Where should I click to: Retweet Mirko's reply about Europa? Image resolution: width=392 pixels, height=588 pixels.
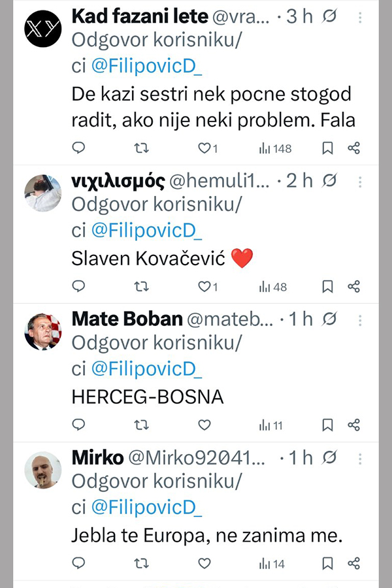point(141,563)
